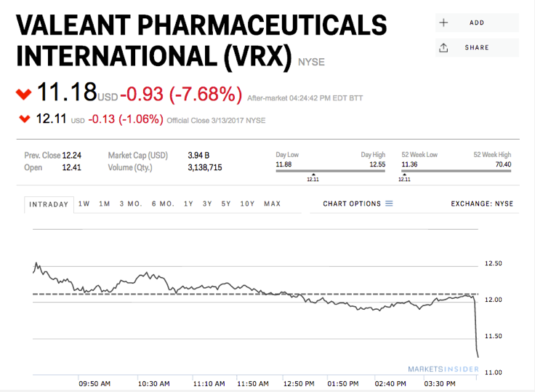Viewport: 535px width, 392px height.
Task: Show the 6 MO. chart range
Action: 163,204
